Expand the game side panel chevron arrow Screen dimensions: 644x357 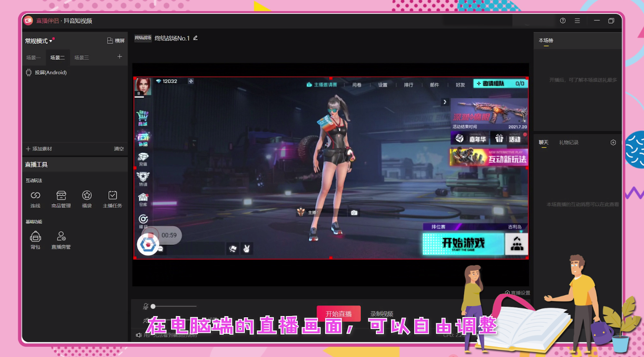click(x=445, y=102)
